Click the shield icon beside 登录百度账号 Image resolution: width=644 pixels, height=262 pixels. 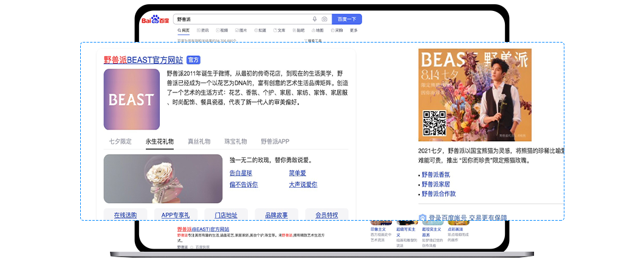[x=422, y=218]
